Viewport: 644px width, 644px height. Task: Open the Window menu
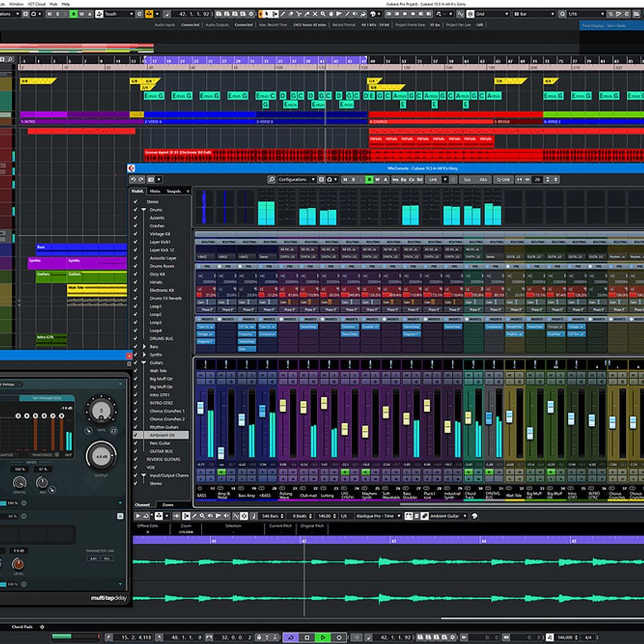17,4
